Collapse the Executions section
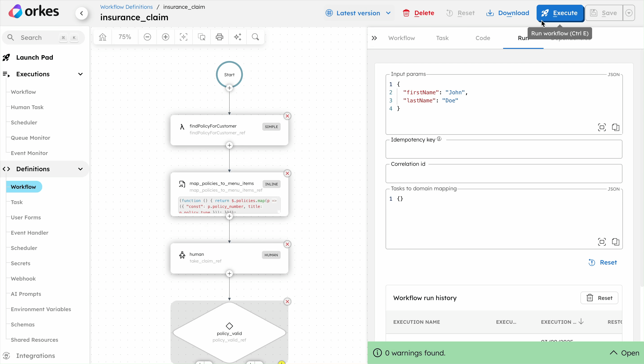644x364 pixels. [80, 74]
